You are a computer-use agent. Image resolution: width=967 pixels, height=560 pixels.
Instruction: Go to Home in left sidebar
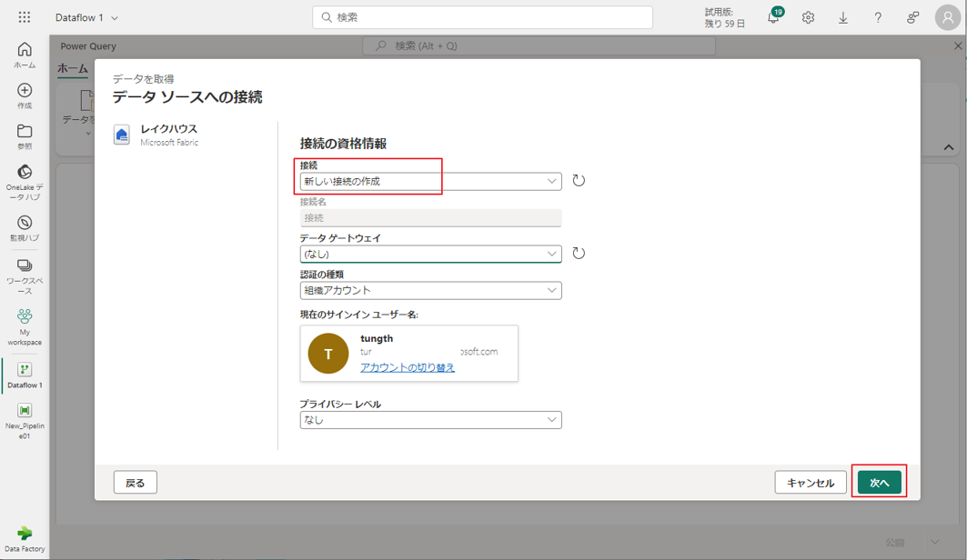[x=25, y=55]
